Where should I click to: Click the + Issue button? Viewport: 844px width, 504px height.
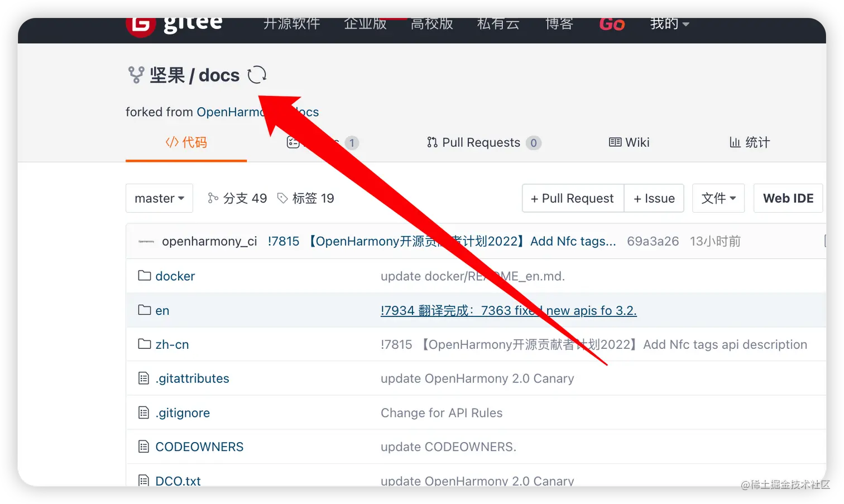pos(654,198)
